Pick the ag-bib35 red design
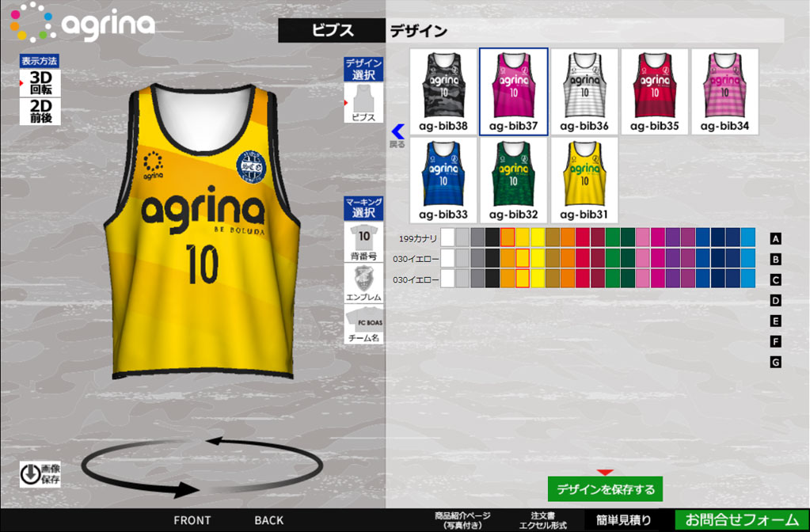Image resolution: width=810 pixels, height=532 pixels. point(655,91)
